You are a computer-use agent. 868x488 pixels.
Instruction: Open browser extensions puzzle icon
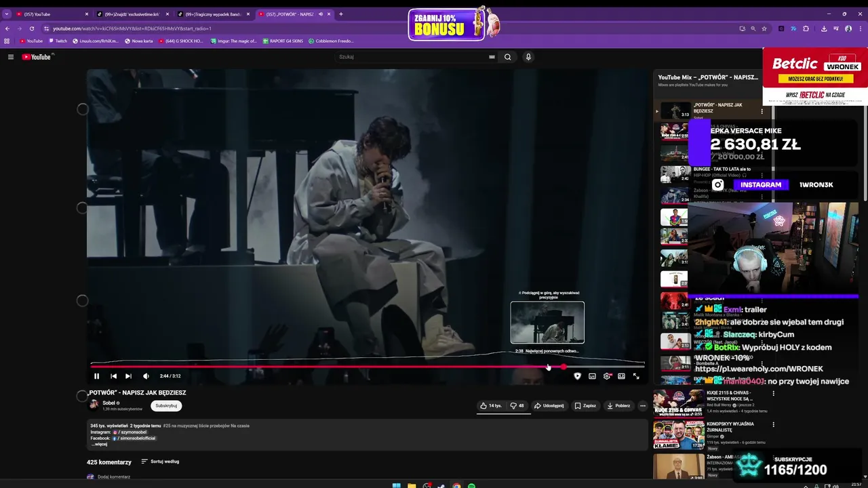click(x=806, y=28)
